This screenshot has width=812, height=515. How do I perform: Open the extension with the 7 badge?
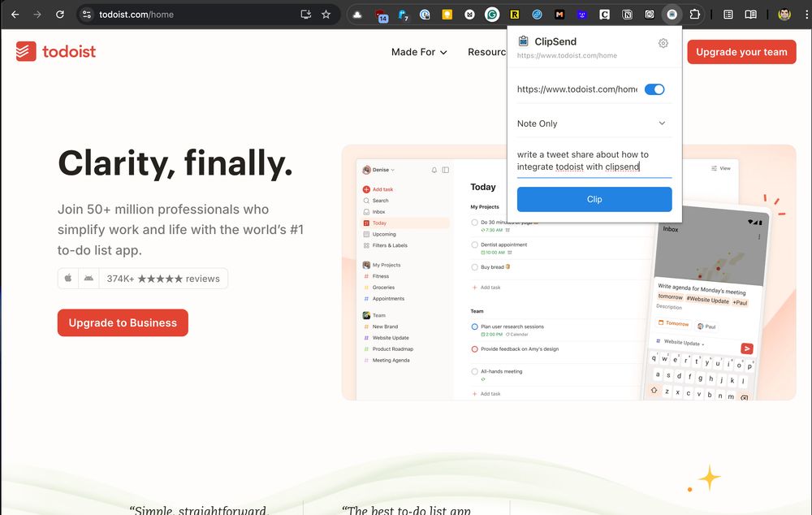pos(403,15)
